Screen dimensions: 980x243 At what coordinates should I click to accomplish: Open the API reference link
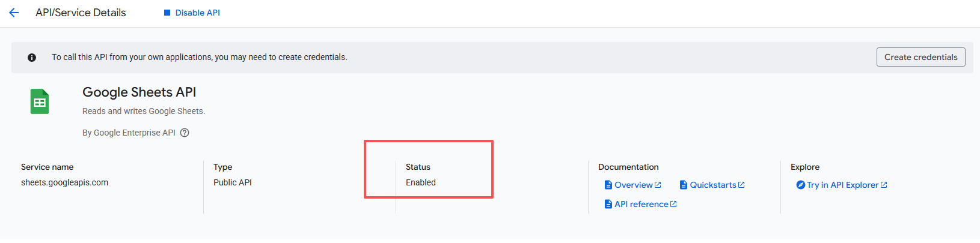click(x=641, y=204)
